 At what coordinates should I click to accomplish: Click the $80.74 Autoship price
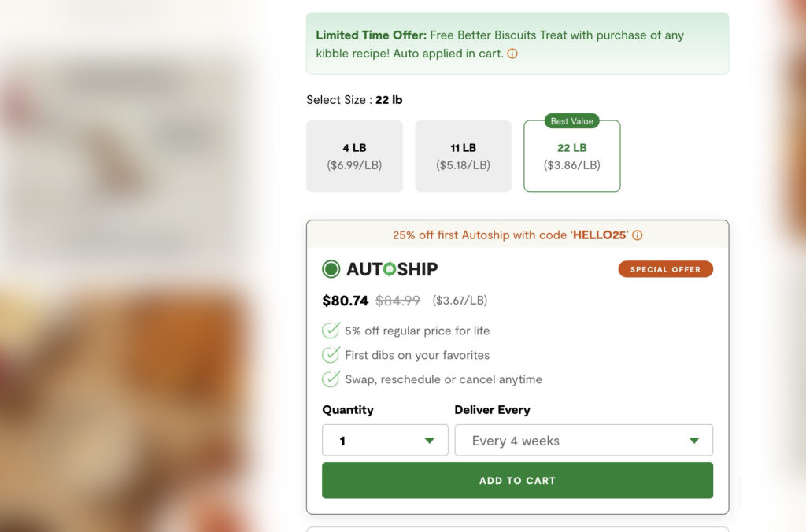pos(346,301)
